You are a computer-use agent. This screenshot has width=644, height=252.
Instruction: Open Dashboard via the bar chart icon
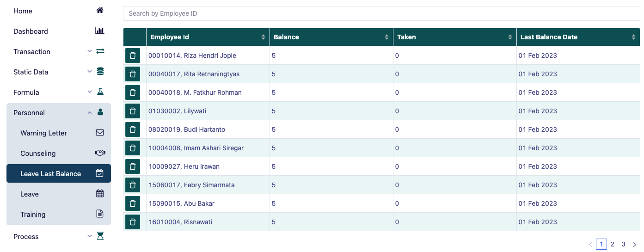(x=100, y=31)
